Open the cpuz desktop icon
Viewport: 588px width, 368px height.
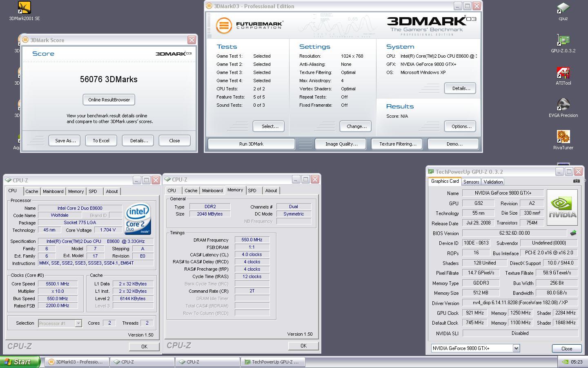coord(563,11)
